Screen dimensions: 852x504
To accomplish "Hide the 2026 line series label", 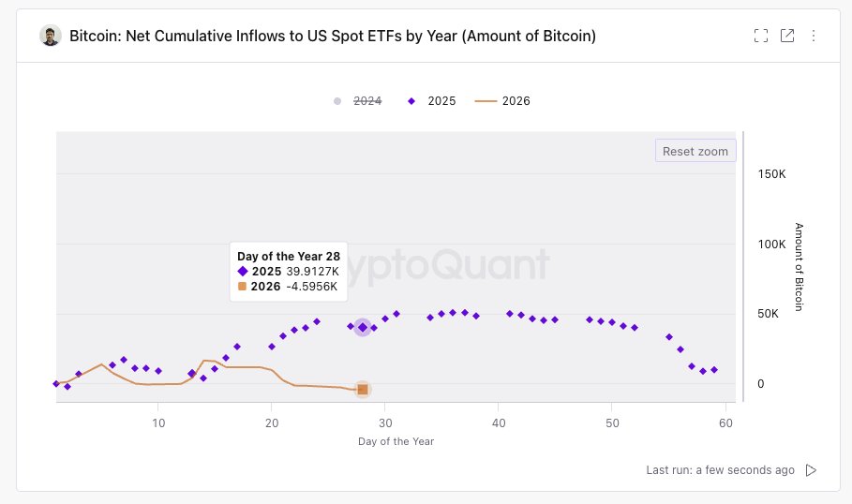I will point(516,100).
